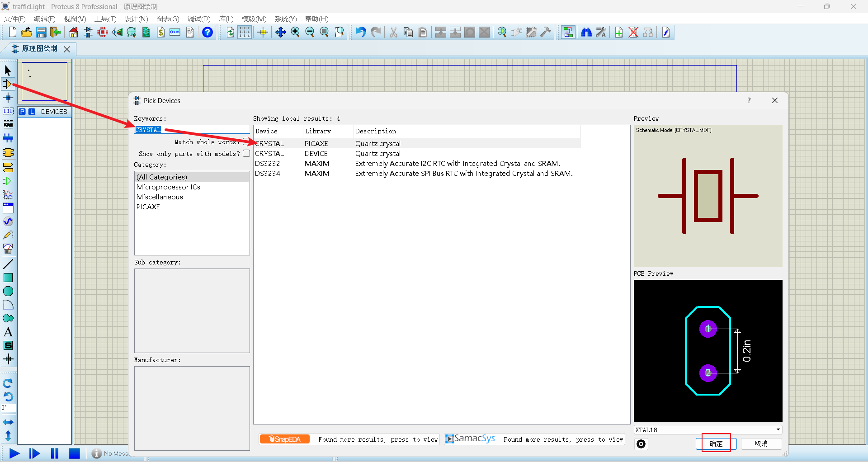Click the New sheet plus icon
868x462 pixels.
(619, 32)
